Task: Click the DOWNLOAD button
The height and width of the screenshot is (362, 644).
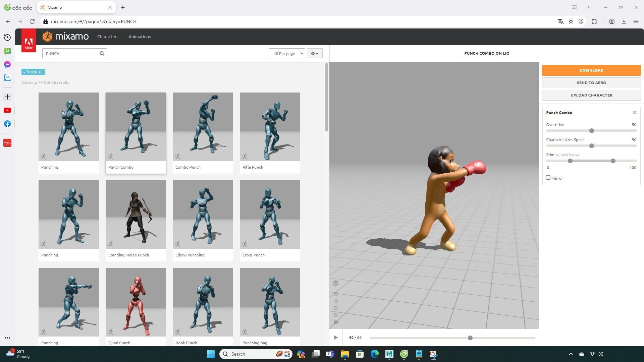Action: point(591,70)
